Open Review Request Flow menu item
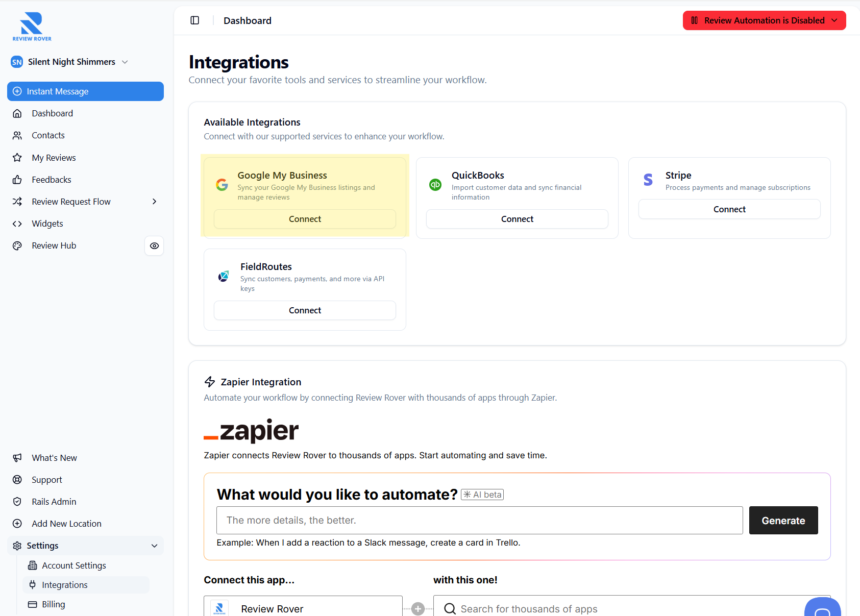The height and width of the screenshot is (616, 860). click(71, 202)
